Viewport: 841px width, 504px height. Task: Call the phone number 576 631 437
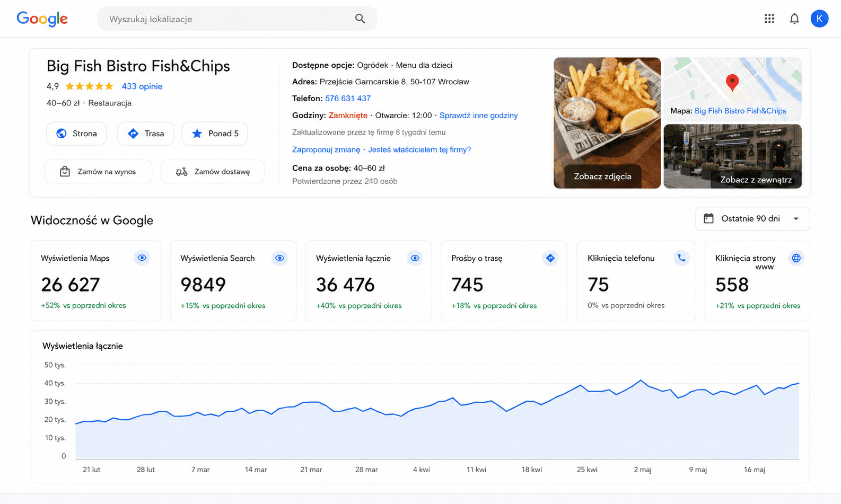pyautogui.click(x=348, y=99)
